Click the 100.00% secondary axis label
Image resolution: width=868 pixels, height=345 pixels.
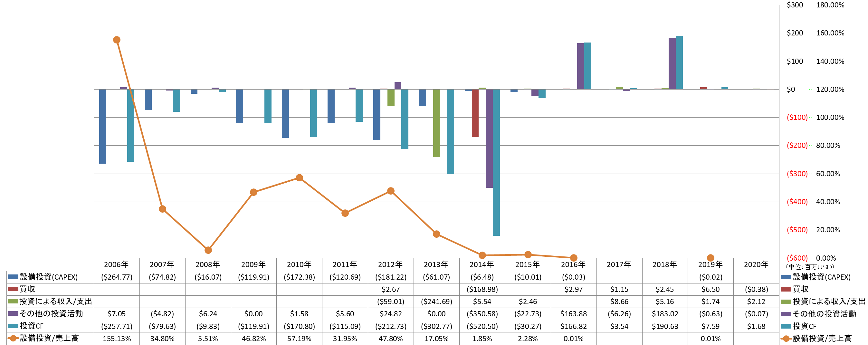point(830,118)
